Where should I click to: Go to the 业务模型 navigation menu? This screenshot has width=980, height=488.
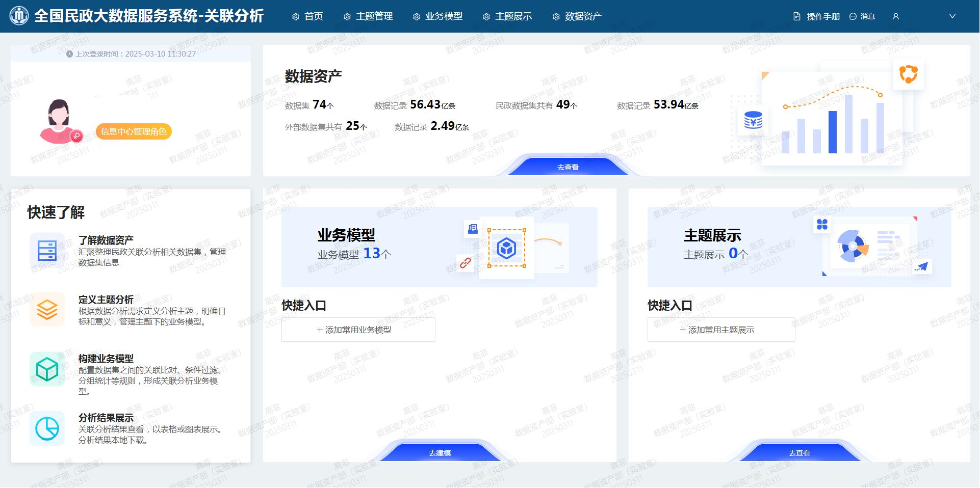437,17
